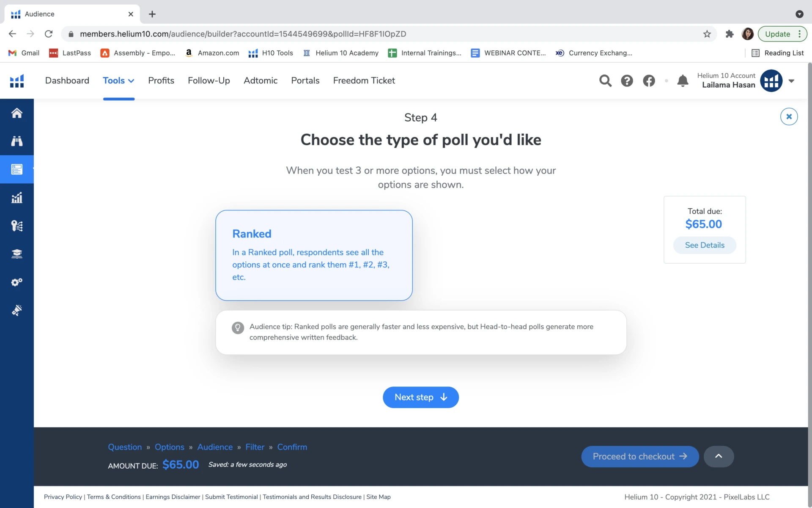Open the Profits menu item

point(161,80)
